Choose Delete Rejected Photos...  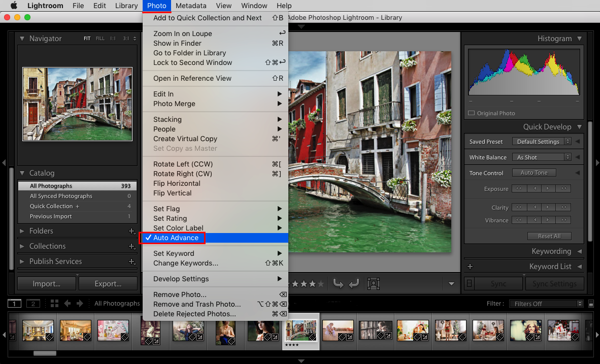(215, 314)
